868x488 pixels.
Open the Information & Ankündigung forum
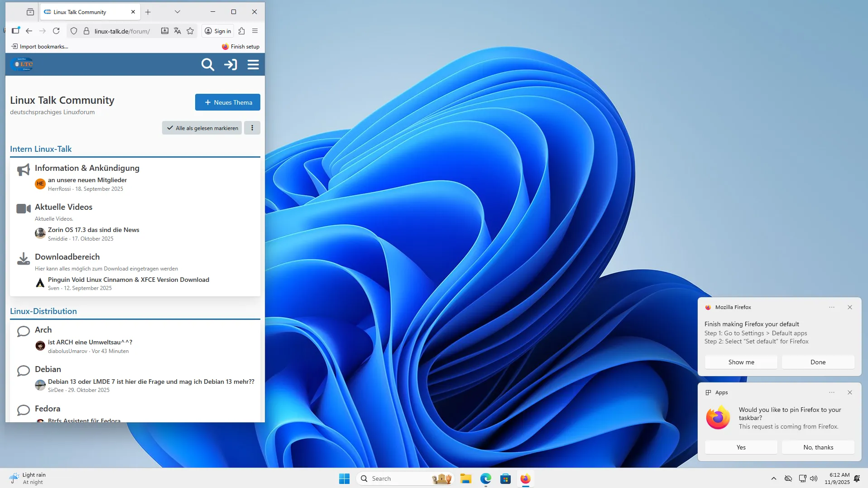(87, 168)
